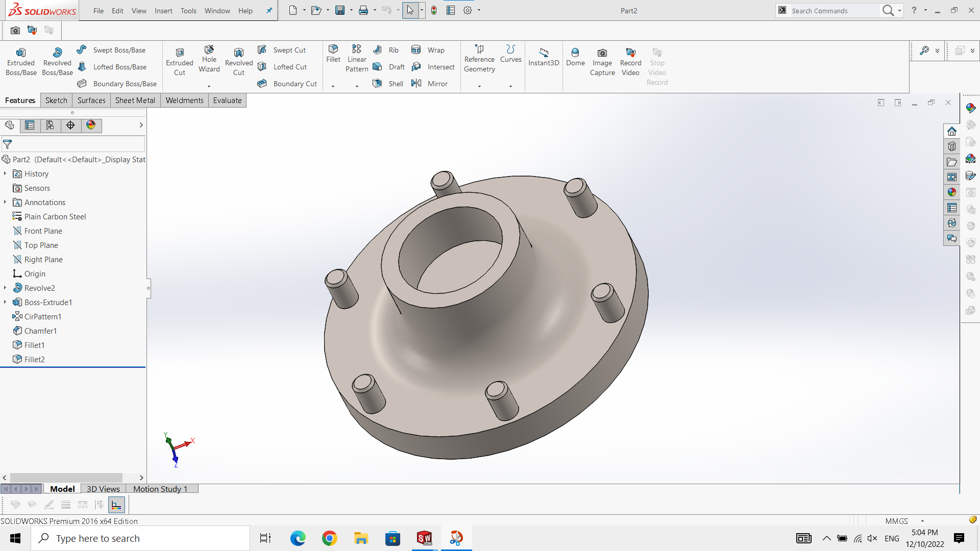The height and width of the screenshot is (551, 980).
Task: Open the Linear Pattern dropdown arrow
Action: pyautogui.click(x=357, y=86)
